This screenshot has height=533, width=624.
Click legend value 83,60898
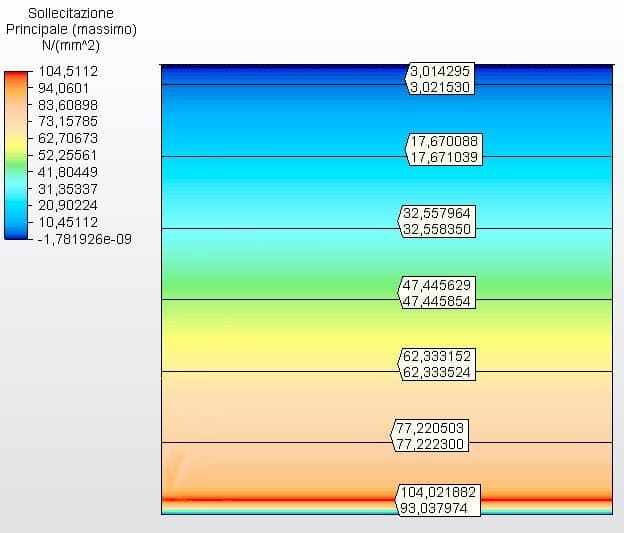pyautogui.click(x=68, y=105)
